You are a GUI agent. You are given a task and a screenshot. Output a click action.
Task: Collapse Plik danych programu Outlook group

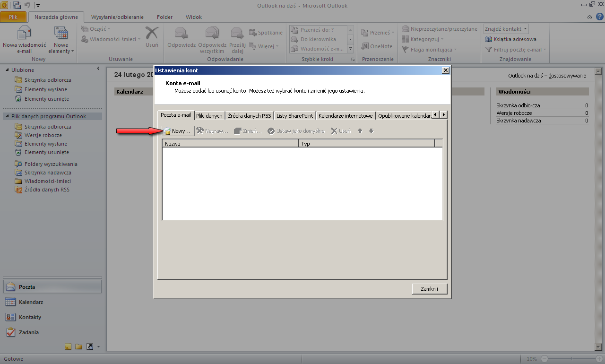point(7,116)
